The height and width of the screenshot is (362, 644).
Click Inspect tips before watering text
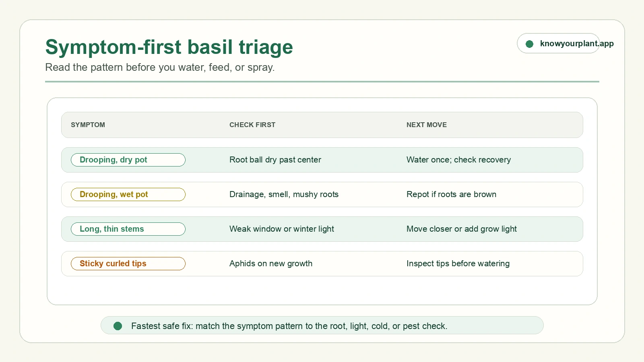[458, 263]
